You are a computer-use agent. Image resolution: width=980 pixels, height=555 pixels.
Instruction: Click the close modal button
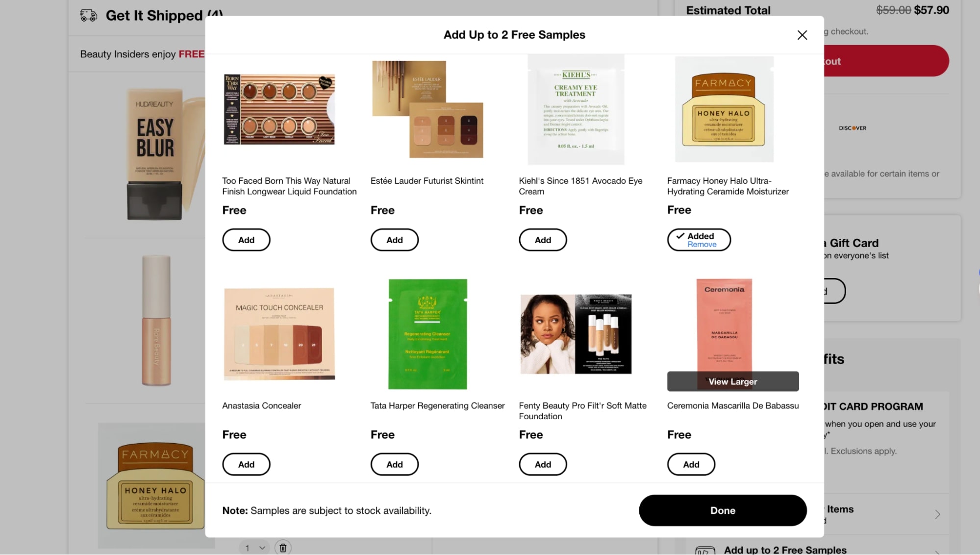click(x=802, y=35)
